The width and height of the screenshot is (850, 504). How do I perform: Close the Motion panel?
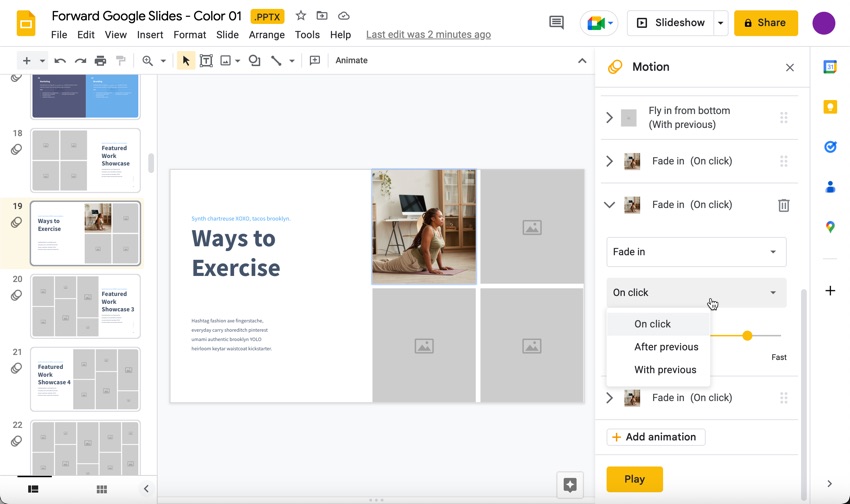point(790,67)
